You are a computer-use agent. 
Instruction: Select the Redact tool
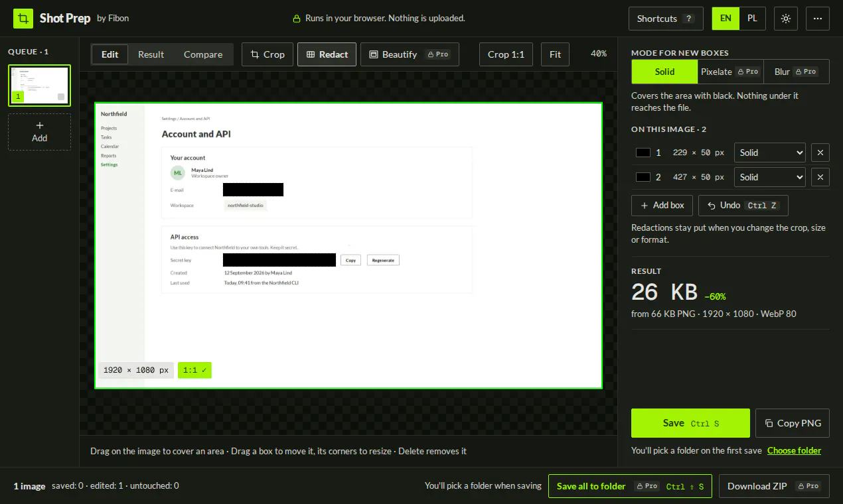pos(327,54)
